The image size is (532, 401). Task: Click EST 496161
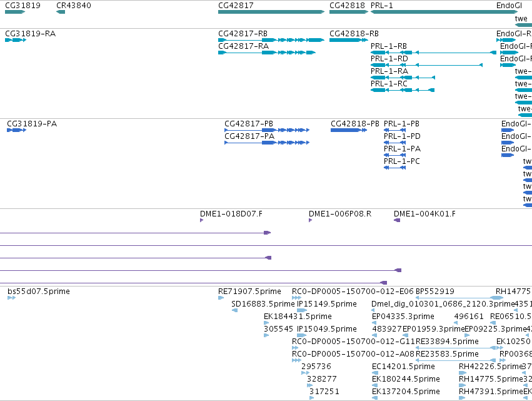click(x=456, y=323)
